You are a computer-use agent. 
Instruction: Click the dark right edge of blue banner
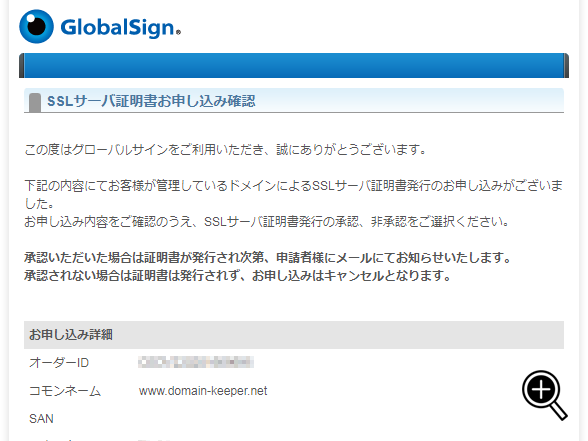click(566, 66)
